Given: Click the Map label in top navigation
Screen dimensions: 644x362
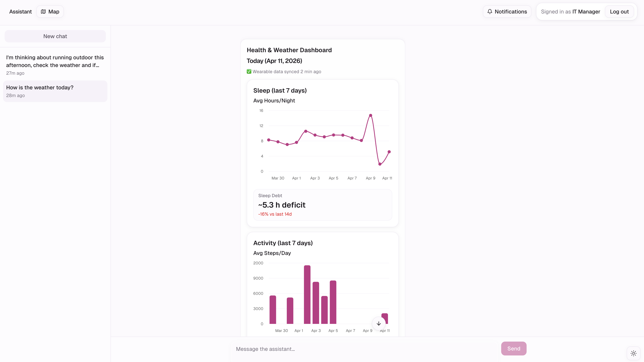Looking at the screenshot, I should [54, 12].
